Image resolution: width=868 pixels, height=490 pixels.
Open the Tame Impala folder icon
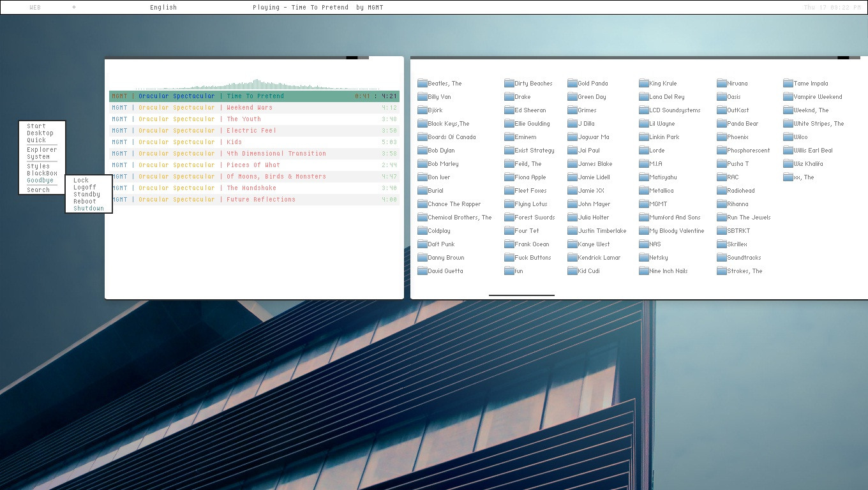(788, 84)
